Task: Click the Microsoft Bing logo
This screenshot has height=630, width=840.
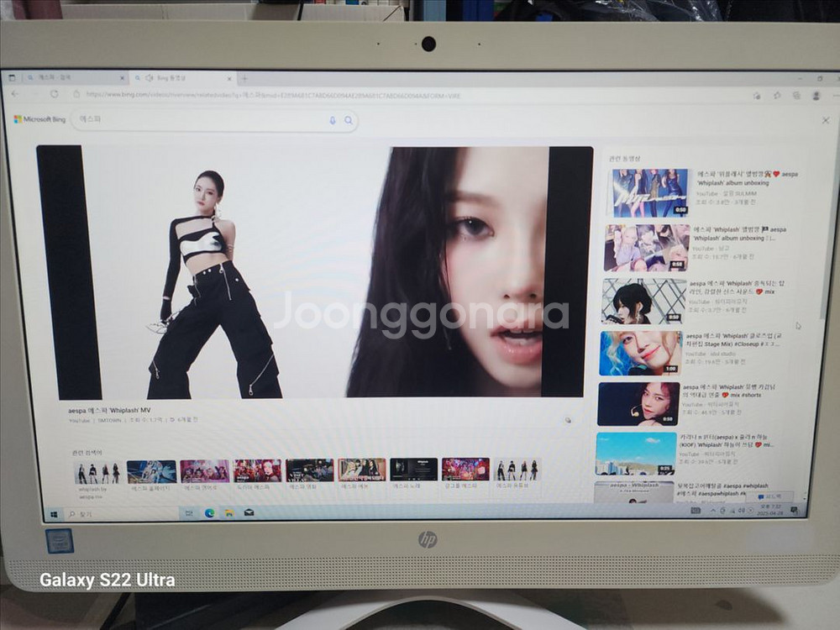Action: click(x=39, y=119)
